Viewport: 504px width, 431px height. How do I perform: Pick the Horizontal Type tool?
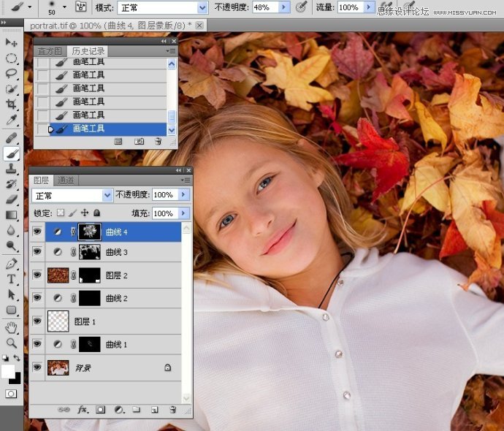click(12, 279)
